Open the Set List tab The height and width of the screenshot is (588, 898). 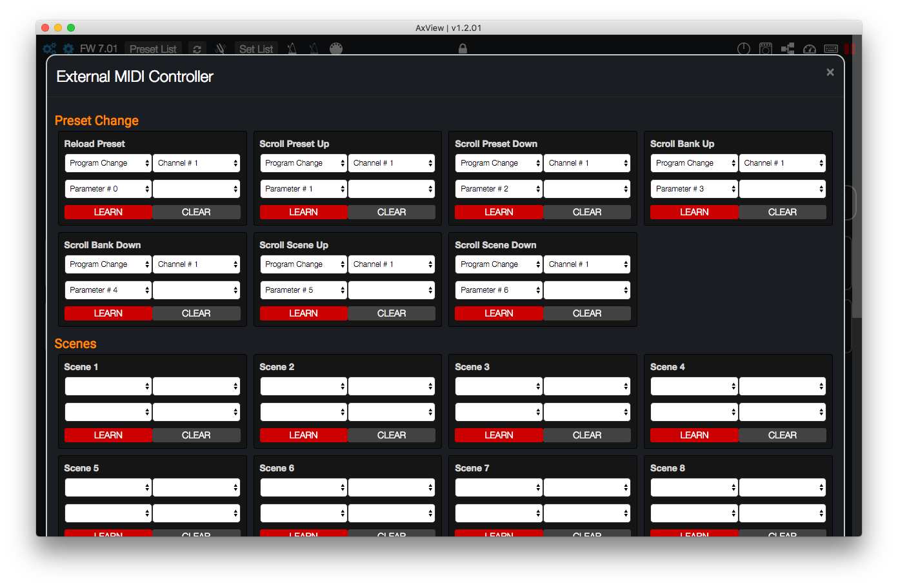(x=256, y=49)
